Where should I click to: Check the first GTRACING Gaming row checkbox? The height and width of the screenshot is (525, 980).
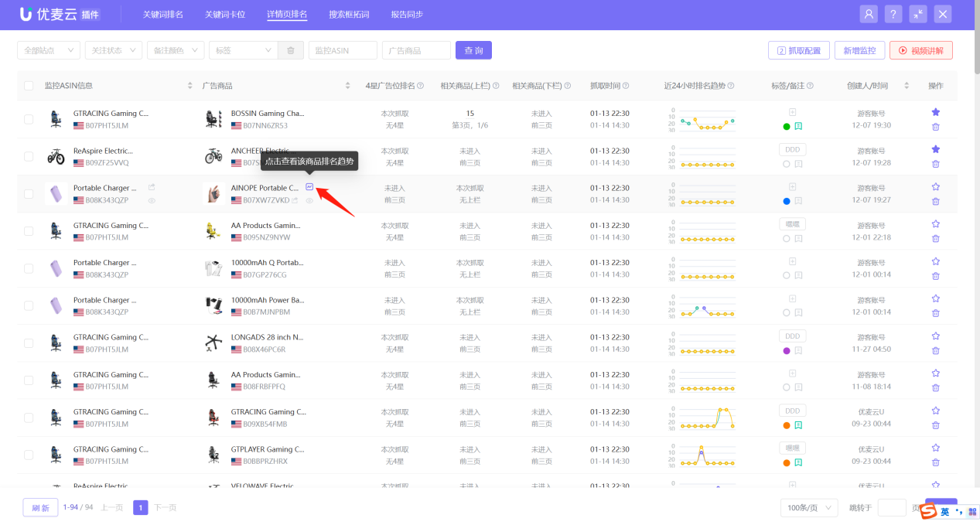[x=29, y=119]
